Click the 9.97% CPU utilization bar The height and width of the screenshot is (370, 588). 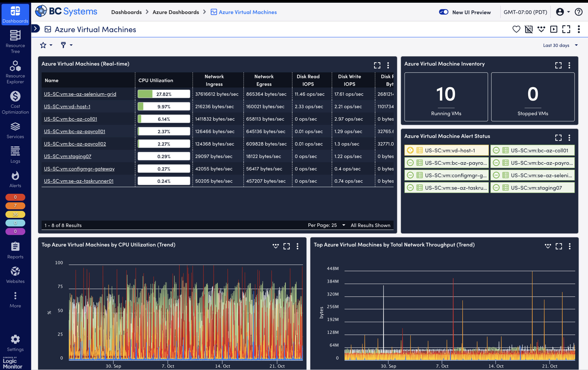click(164, 106)
